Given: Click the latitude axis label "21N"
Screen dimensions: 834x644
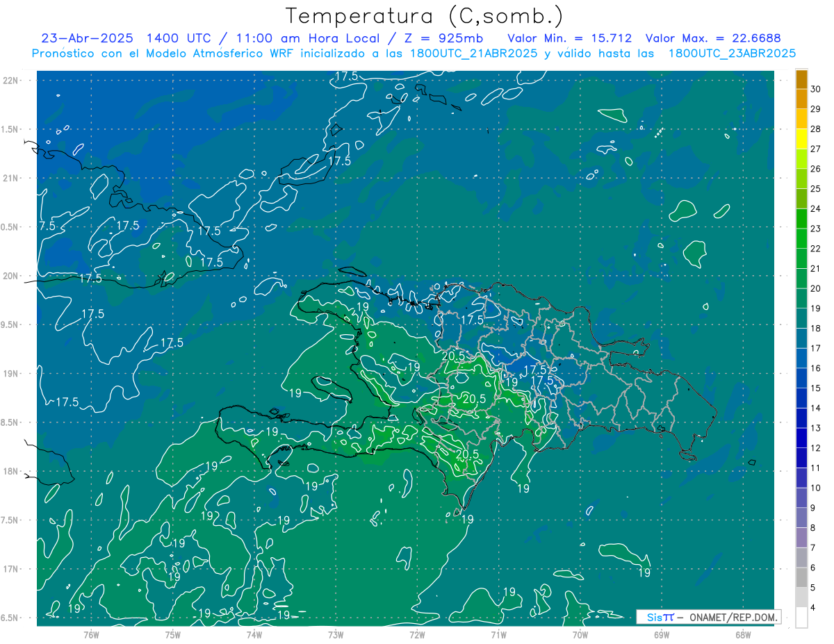Looking at the screenshot, I should 11,179.
